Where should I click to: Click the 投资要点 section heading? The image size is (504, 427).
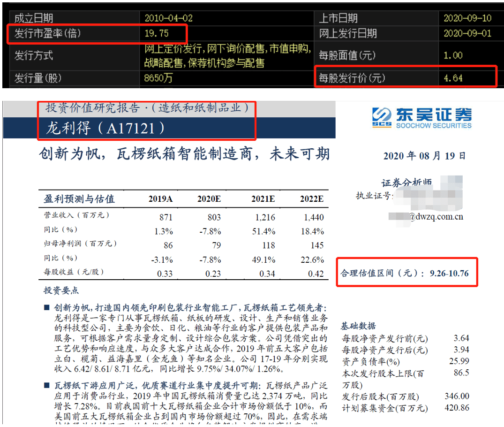tap(61, 290)
